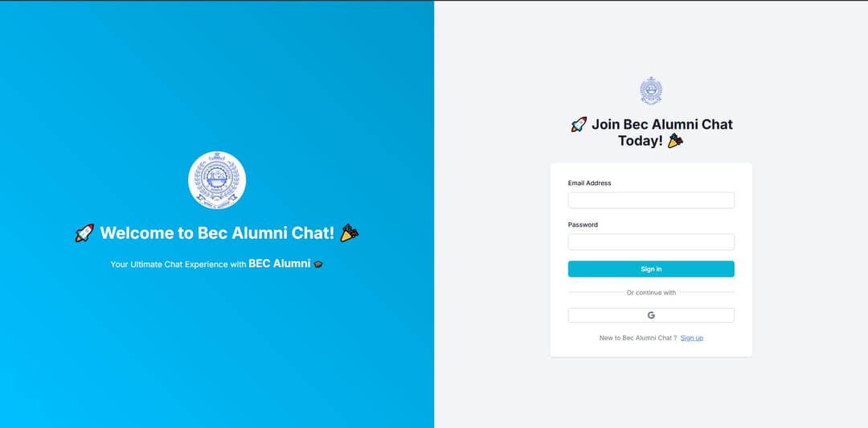Click the large college crest logo
The width and height of the screenshot is (868, 428).
[217, 180]
